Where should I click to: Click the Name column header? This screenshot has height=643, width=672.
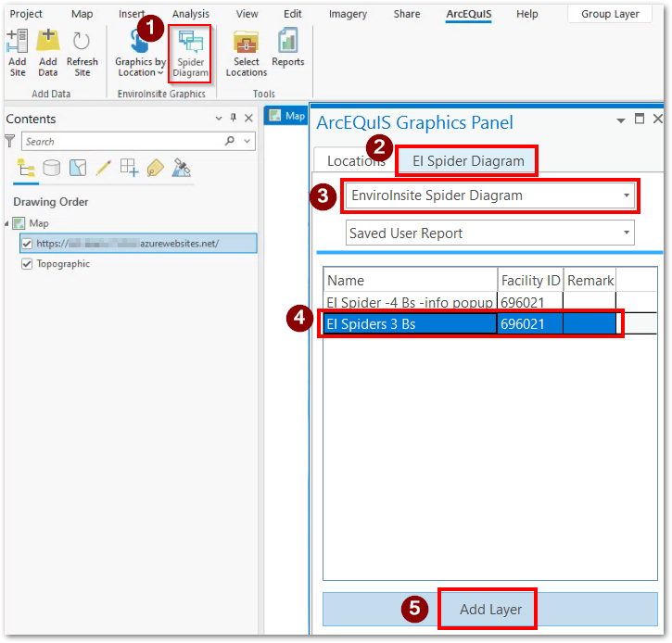pyautogui.click(x=410, y=281)
